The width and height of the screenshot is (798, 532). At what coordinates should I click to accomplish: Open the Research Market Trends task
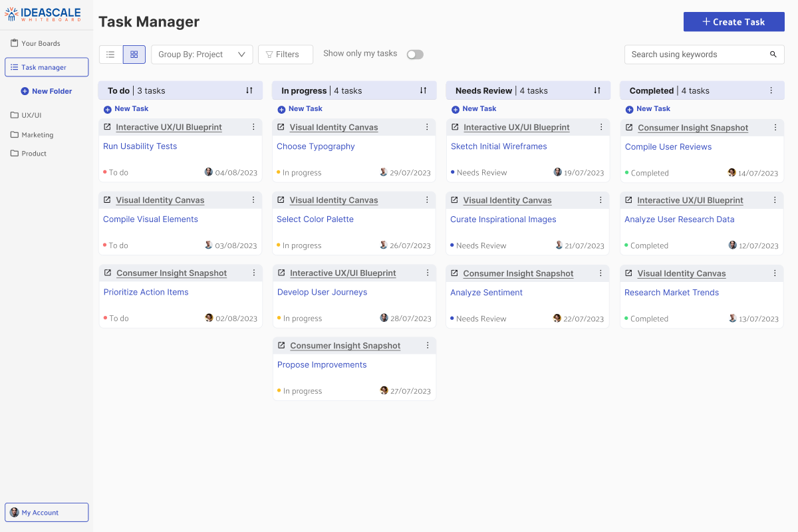click(672, 293)
